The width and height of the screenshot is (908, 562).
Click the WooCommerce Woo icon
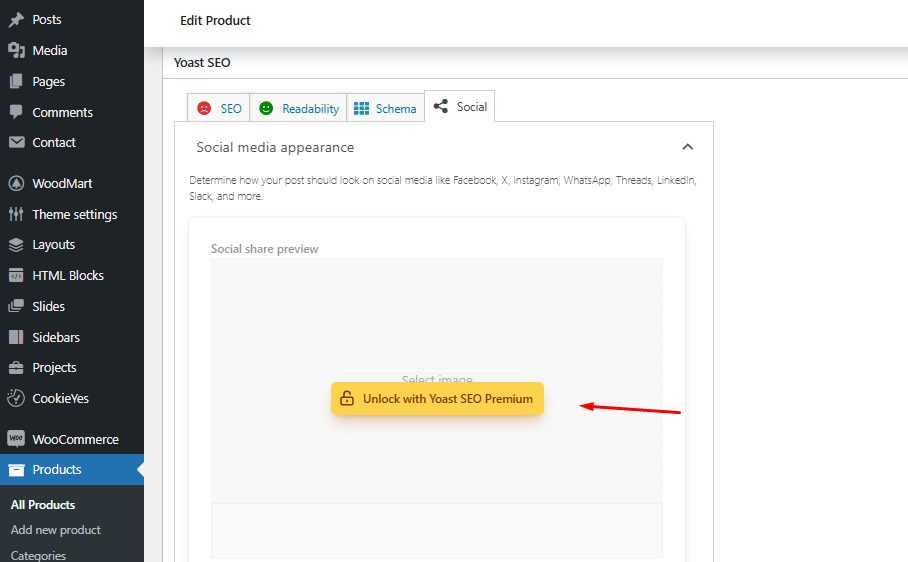click(x=16, y=439)
